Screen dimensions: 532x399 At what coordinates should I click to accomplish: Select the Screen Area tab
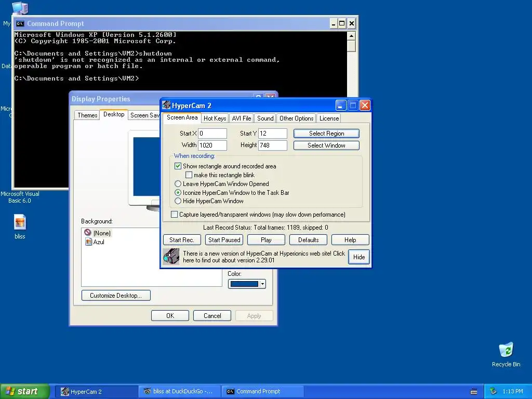182,117
